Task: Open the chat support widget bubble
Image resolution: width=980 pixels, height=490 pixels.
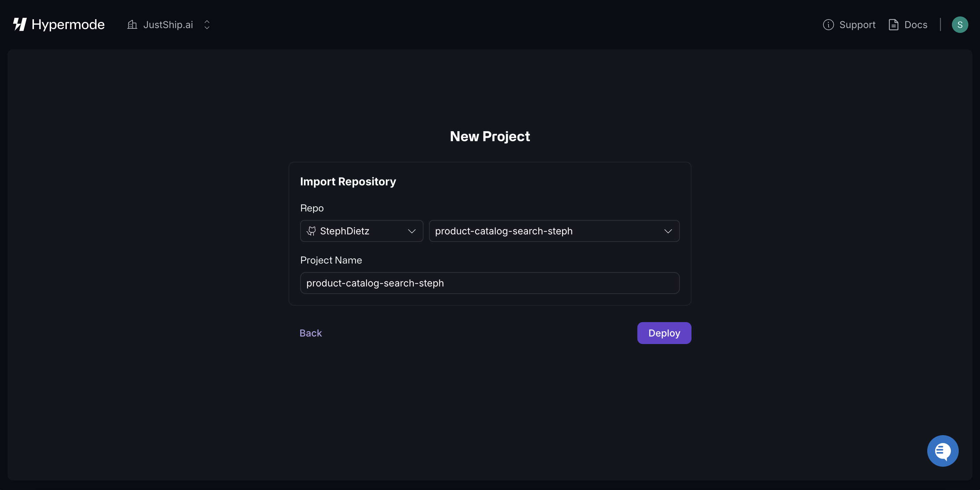Action: [x=942, y=451]
